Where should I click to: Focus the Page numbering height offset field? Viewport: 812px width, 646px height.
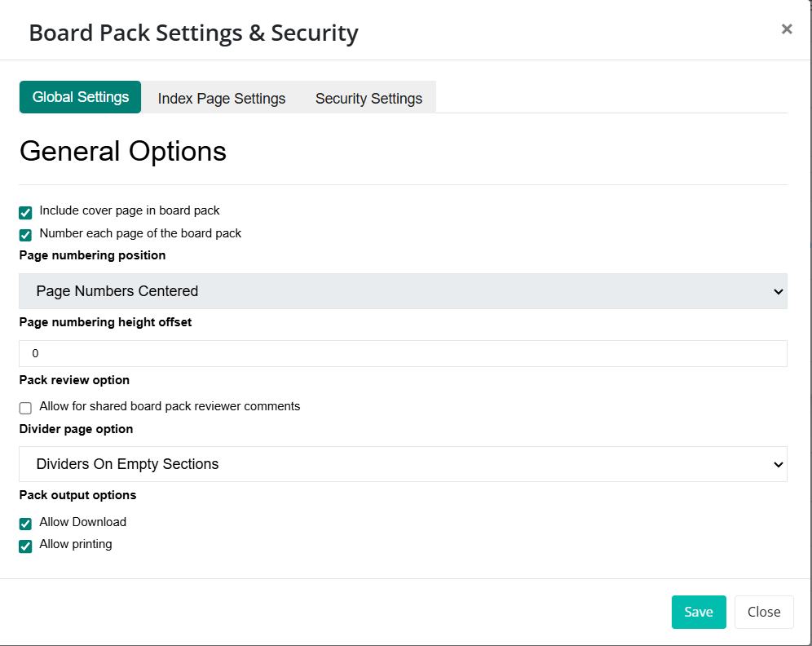[x=403, y=353]
